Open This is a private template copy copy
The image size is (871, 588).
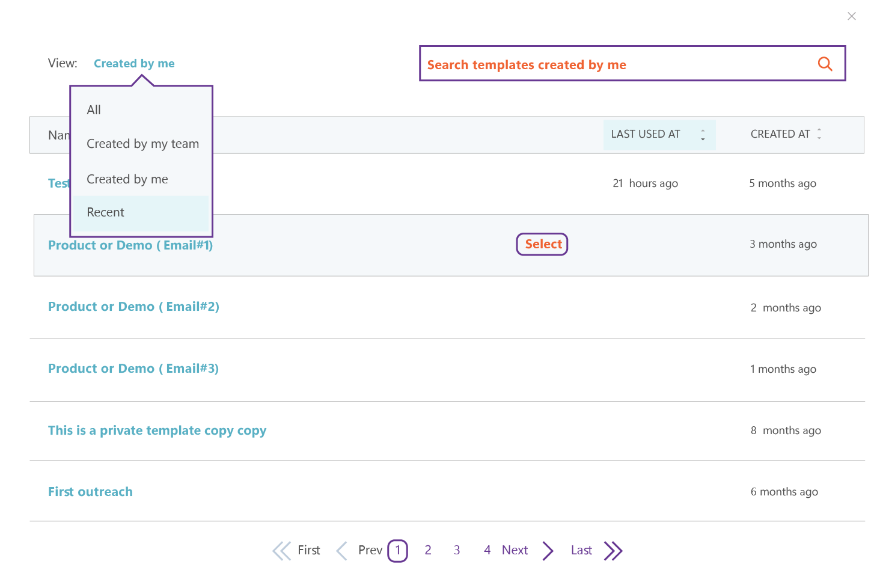point(157,430)
